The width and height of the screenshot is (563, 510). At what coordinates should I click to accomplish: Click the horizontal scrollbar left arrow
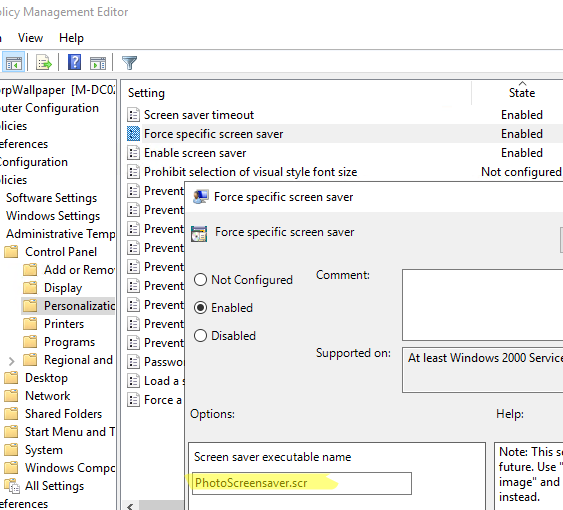(x=130, y=506)
